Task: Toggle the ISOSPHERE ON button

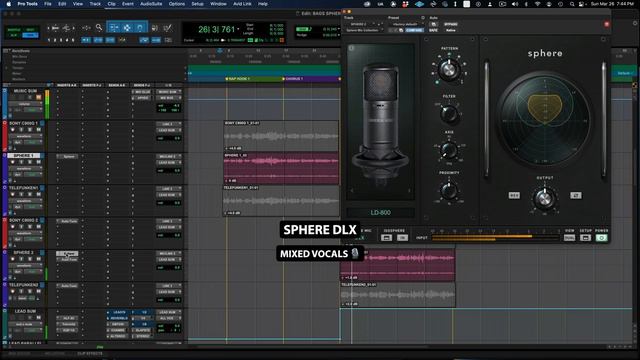Action: coord(402,238)
